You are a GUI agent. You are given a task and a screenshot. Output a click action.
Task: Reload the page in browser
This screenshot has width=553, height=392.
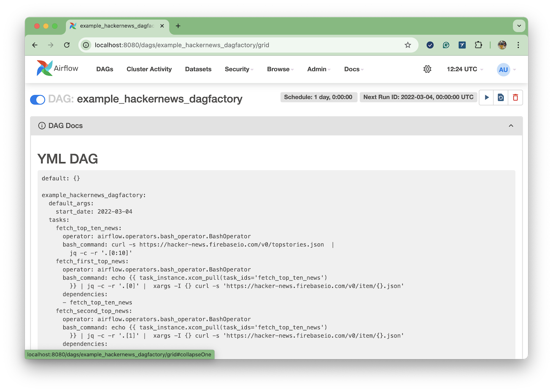67,45
